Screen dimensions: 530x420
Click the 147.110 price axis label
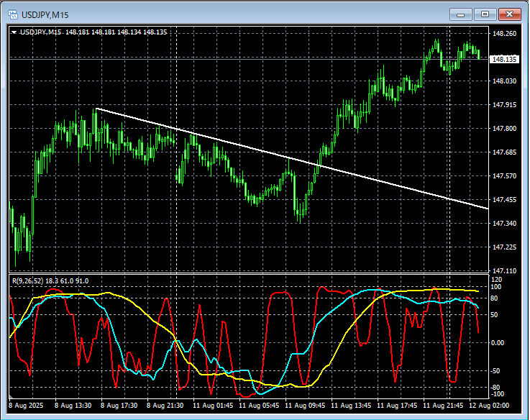(x=504, y=271)
